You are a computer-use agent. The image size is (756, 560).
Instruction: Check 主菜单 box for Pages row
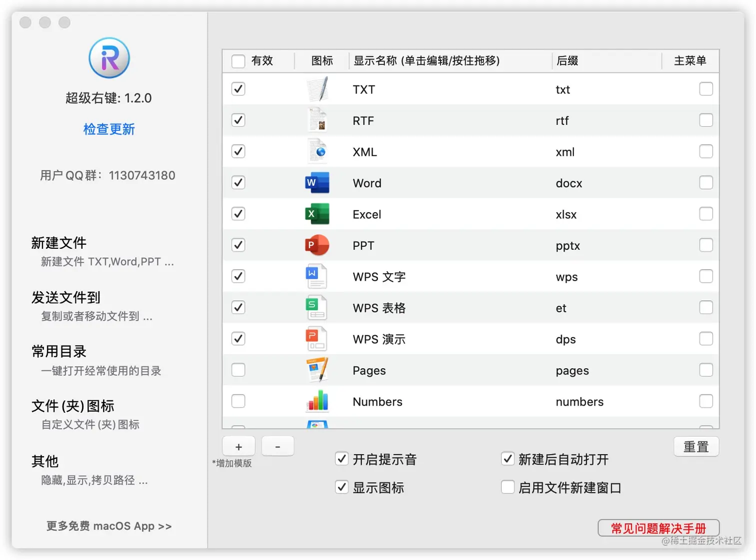pyautogui.click(x=706, y=370)
